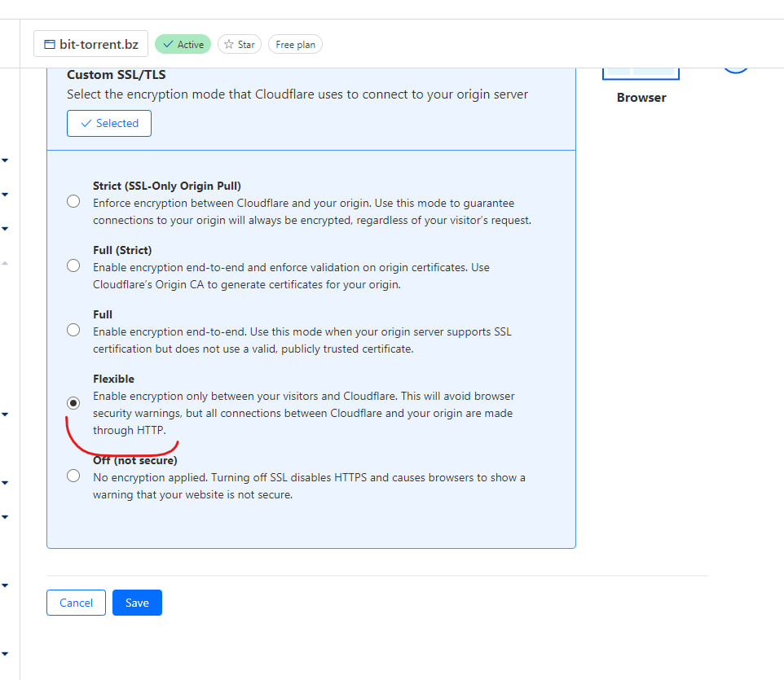Screen dimensions: 784x680
Task: Click the checkmark icon in Selected button
Action: (x=86, y=123)
